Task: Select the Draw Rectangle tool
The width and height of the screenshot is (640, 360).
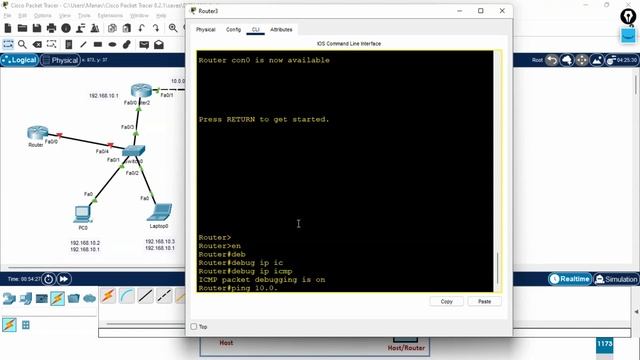Action: pos(98,44)
